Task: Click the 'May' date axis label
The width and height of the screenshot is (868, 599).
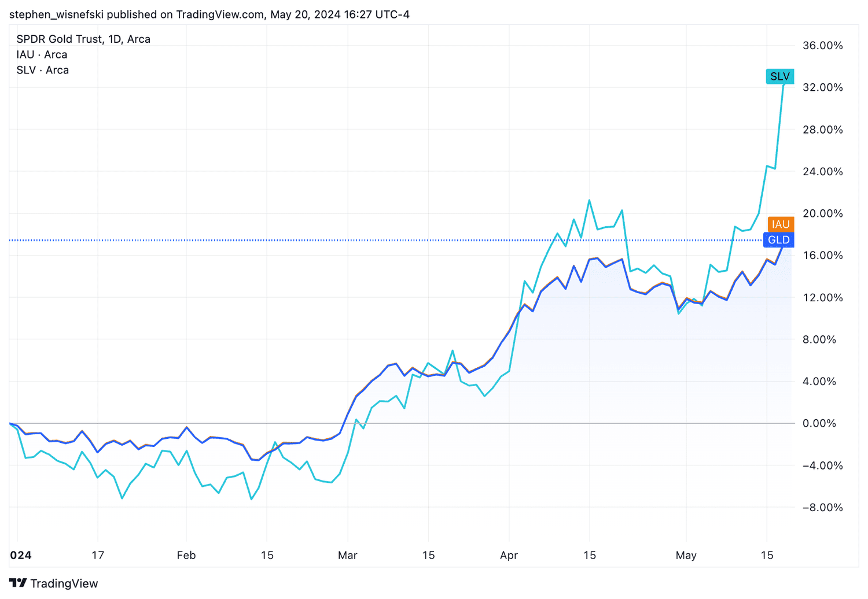Action: tap(686, 555)
